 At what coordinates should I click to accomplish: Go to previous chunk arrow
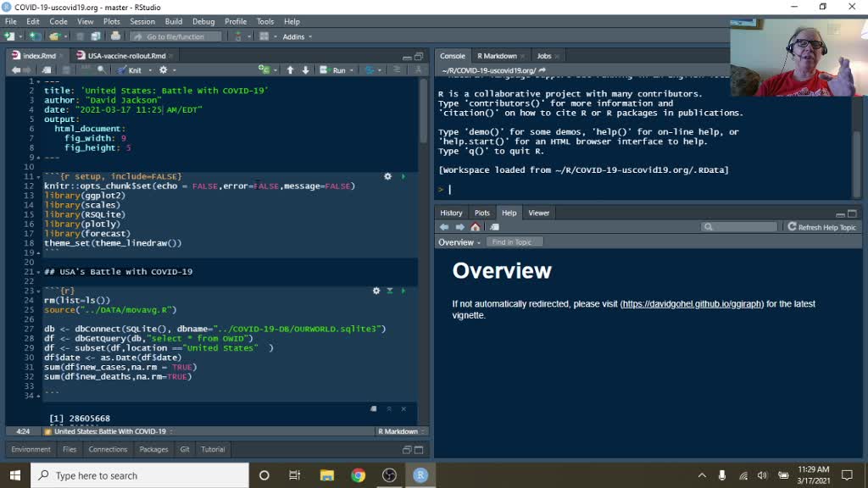click(290, 70)
